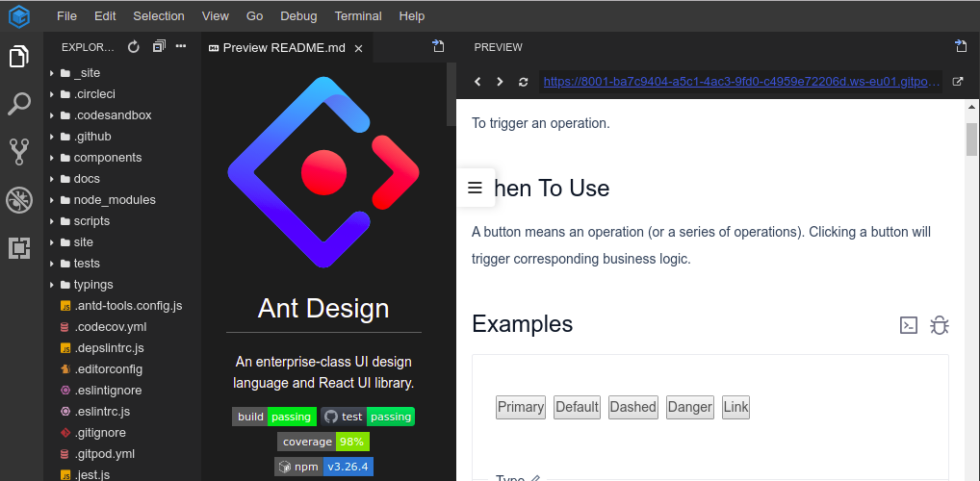Open the Source Control view
The image size is (980, 481).
click(x=18, y=152)
